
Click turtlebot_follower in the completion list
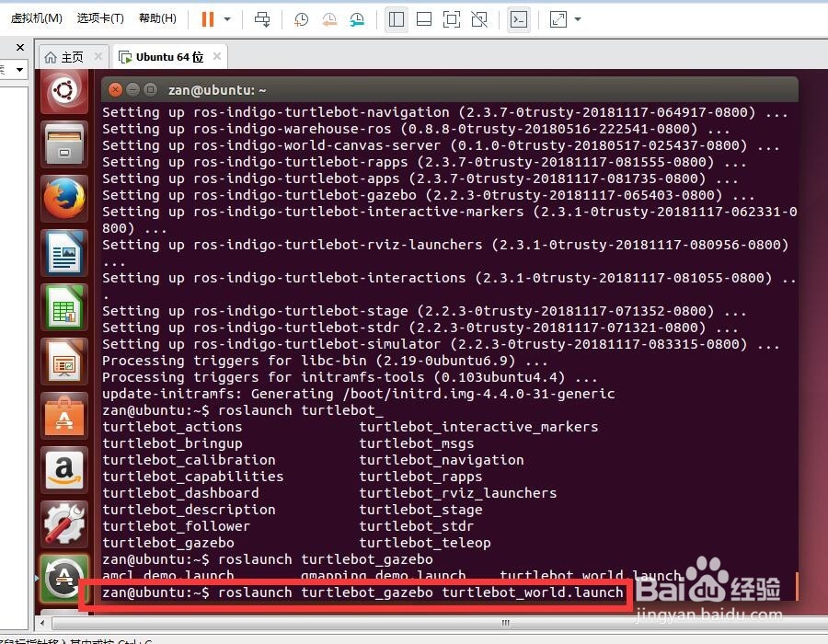[x=177, y=526]
